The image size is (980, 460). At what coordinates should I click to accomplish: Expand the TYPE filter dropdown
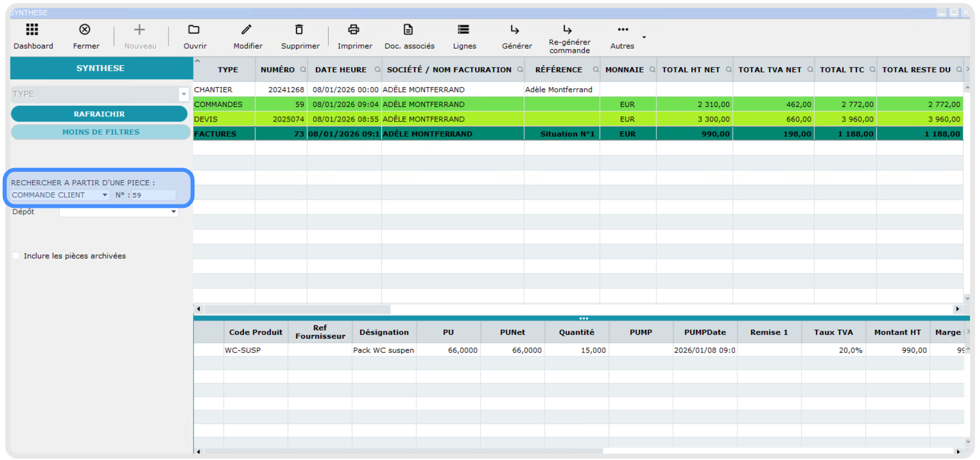183,94
